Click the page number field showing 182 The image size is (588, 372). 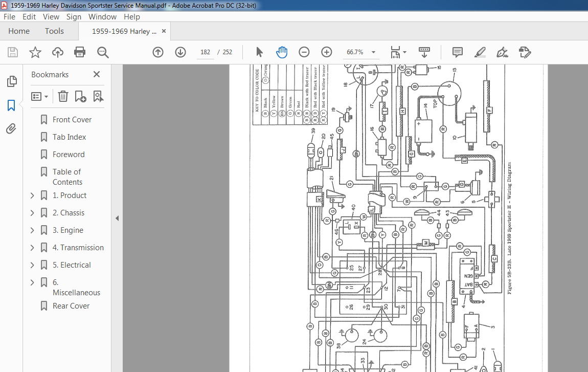(206, 52)
